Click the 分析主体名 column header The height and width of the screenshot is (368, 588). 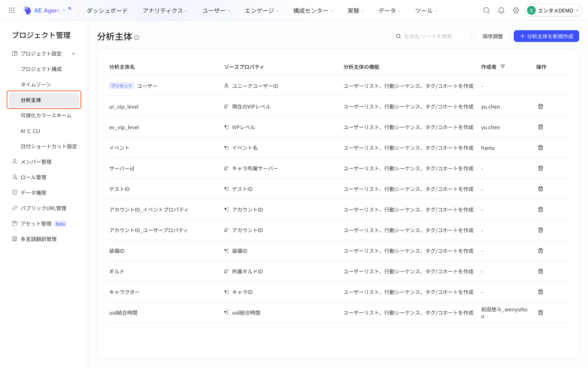click(x=122, y=67)
